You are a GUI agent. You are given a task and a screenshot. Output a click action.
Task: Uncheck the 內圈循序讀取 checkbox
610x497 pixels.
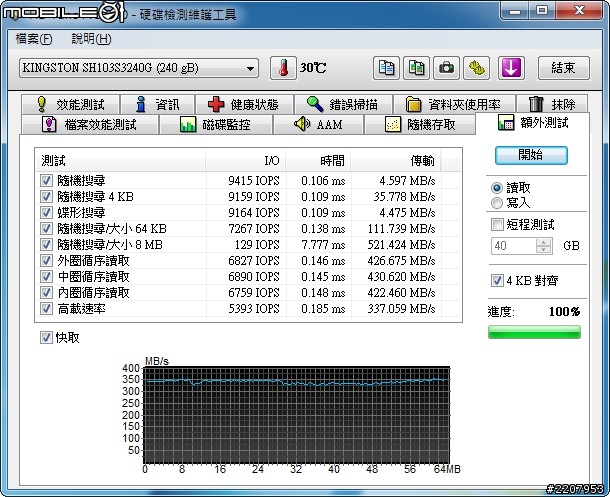click(46, 292)
